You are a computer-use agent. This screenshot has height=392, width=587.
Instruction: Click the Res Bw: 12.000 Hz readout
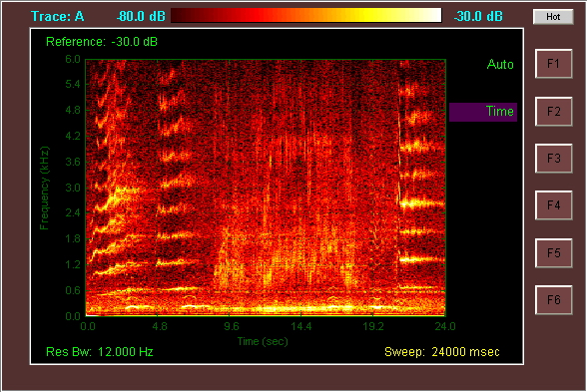(99, 351)
